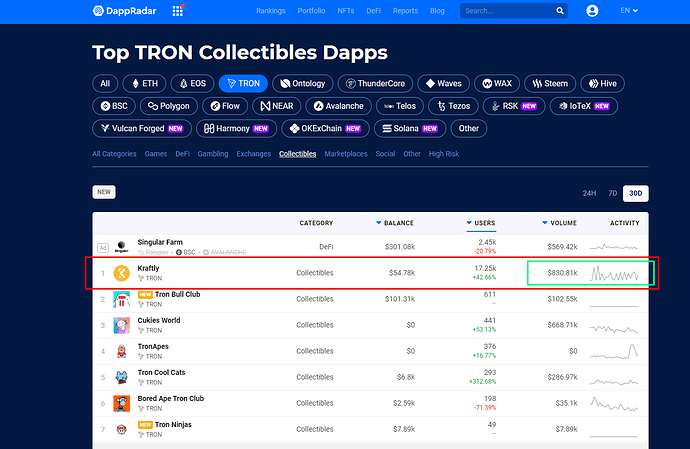Viewport: 690px width, 449px height.
Task: Select the OKExChain chain filter
Action: coord(325,129)
